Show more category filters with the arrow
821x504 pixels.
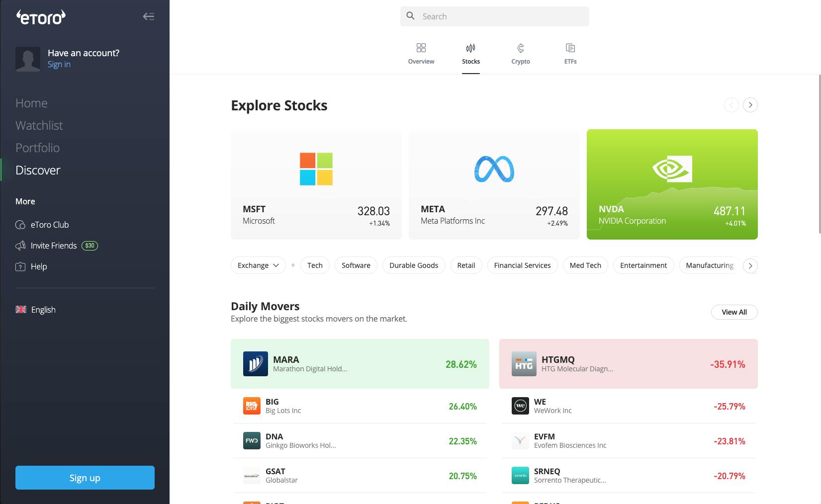coord(750,266)
